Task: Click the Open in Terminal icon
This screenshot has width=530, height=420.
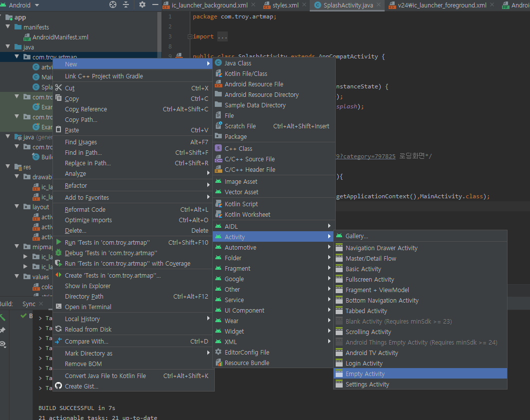Action: point(58,306)
